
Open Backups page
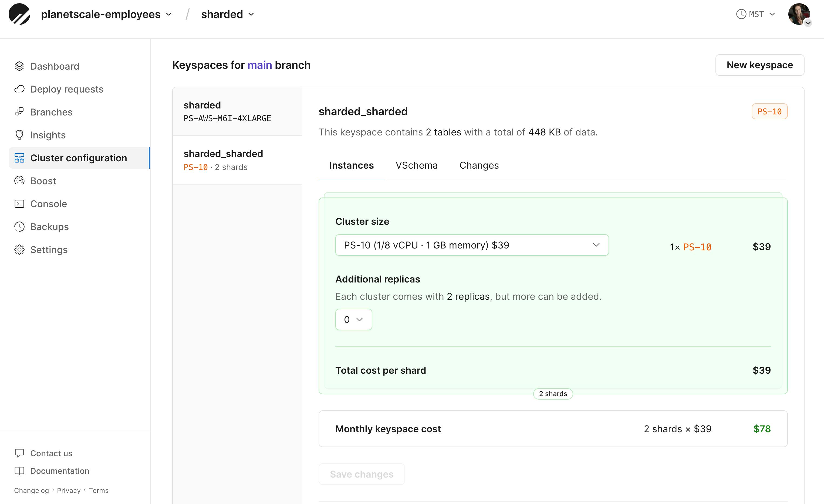point(49,227)
